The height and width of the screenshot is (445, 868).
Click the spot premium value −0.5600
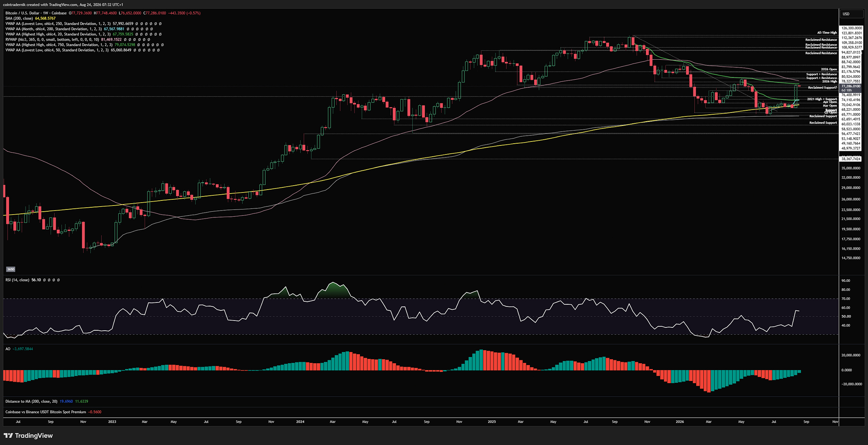point(95,412)
